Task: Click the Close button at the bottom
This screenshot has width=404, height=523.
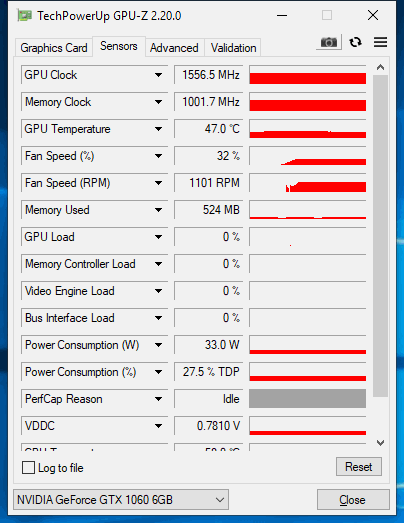Action: tap(353, 500)
